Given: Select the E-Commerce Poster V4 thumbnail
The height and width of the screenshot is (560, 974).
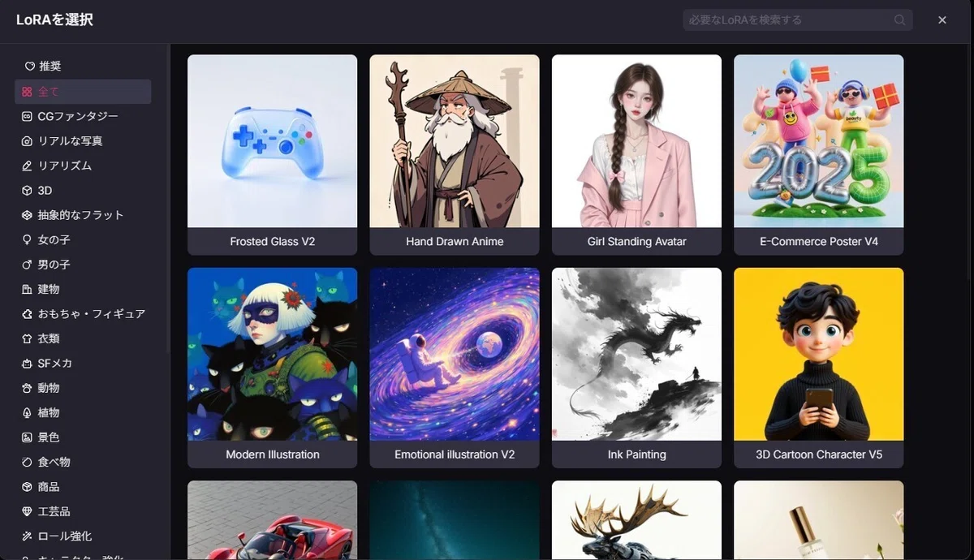Looking at the screenshot, I should pyautogui.click(x=819, y=141).
